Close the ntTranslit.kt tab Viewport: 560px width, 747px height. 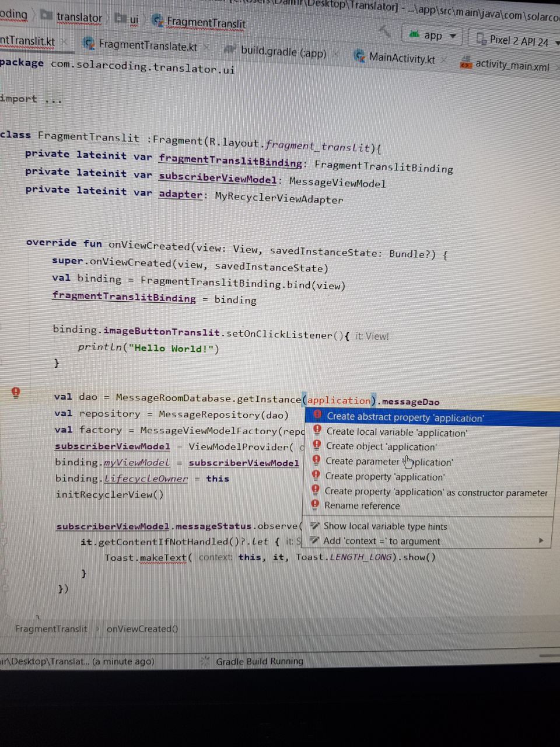click(64, 42)
